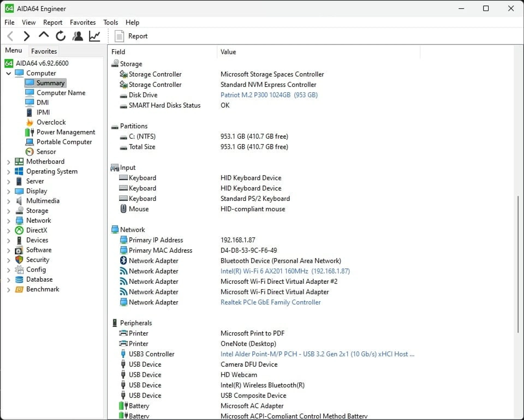Select the IPMI icon in the tree
The height and width of the screenshot is (420, 524).
pos(29,112)
